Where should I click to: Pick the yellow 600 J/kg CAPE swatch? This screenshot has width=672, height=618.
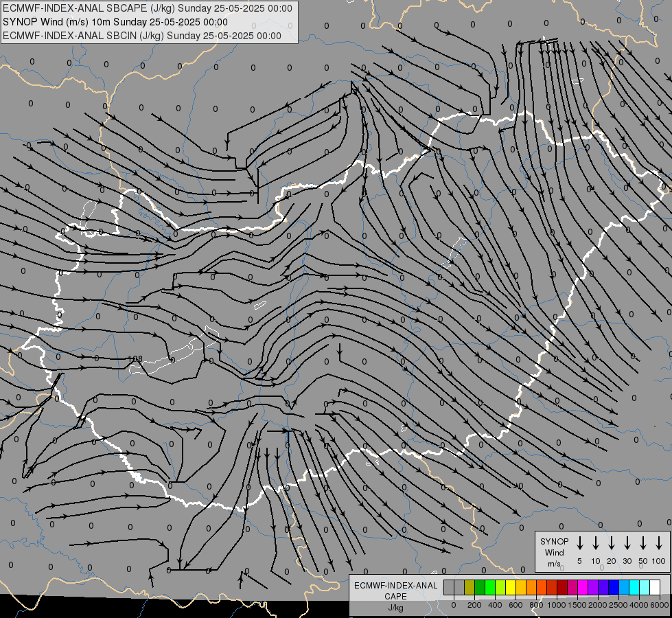pos(511,588)
